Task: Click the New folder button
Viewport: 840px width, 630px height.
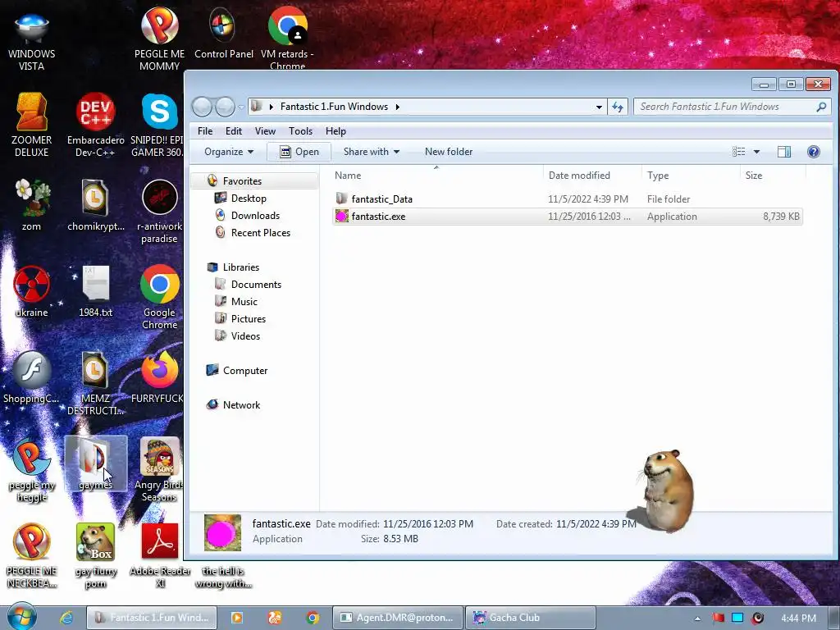Action: pos(449,152)
